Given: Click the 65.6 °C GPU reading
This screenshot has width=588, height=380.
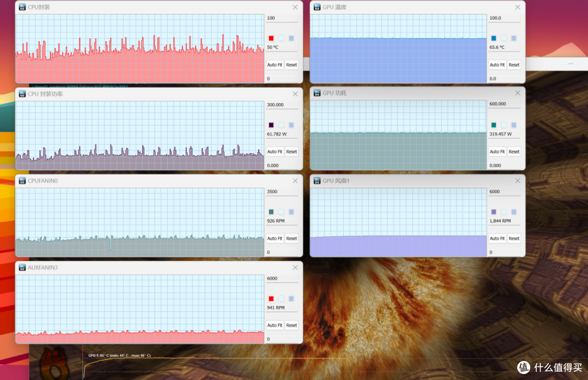Looking at the screenshot, I should [x=497, y=47].
